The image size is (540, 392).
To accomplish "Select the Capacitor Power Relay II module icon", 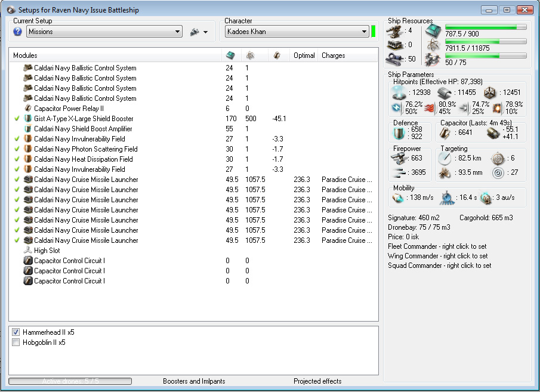I will point(28,108).
